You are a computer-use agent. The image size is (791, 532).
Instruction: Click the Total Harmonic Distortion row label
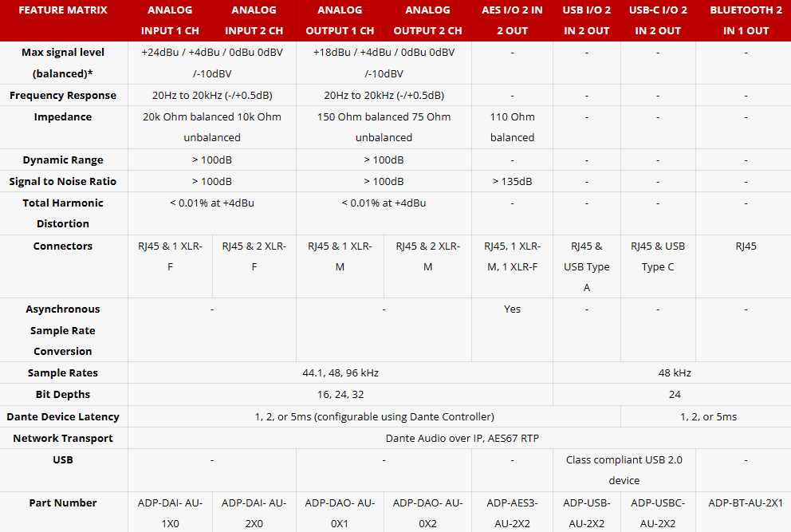tap(63, 214)
